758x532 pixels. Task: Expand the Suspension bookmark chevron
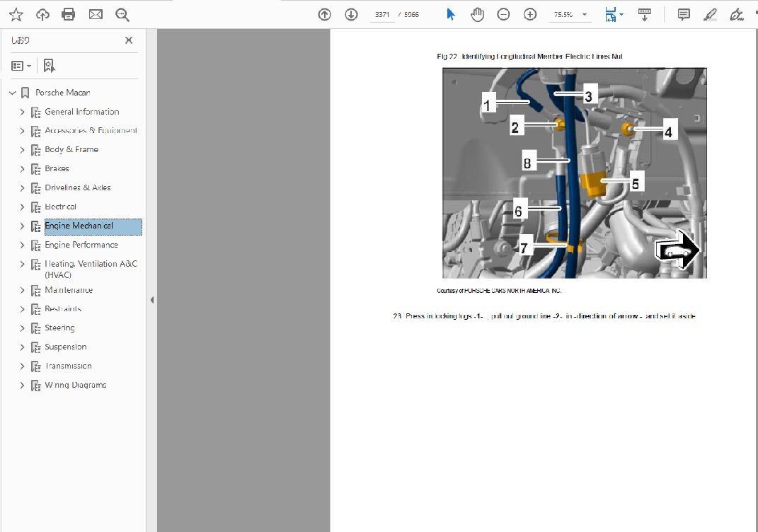point(22,347)
